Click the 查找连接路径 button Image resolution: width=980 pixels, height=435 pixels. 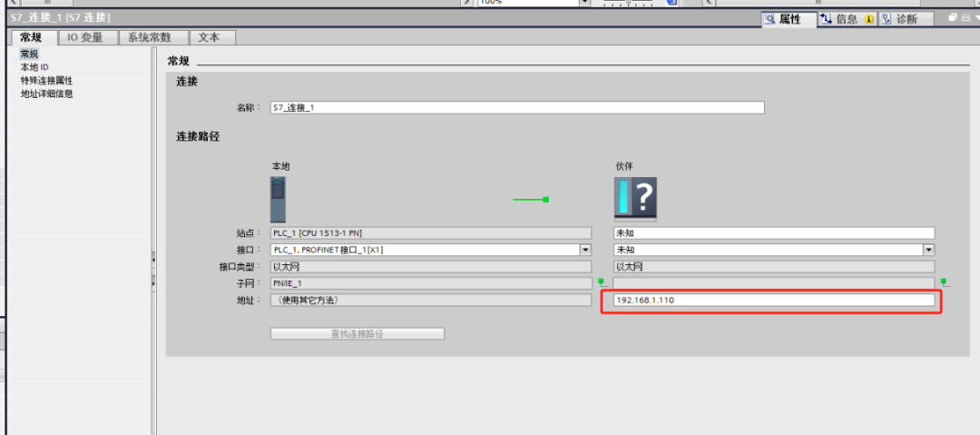357,333
